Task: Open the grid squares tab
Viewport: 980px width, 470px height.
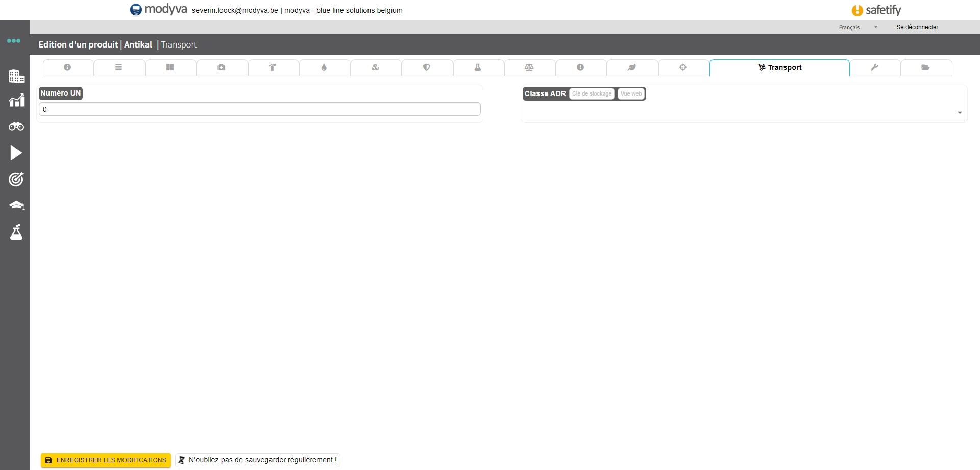Action: pos(170,67)
